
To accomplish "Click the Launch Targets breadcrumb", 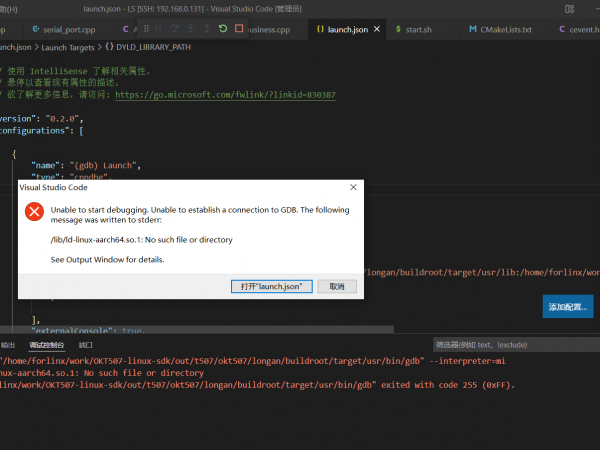I will click(x=67, y=47).
